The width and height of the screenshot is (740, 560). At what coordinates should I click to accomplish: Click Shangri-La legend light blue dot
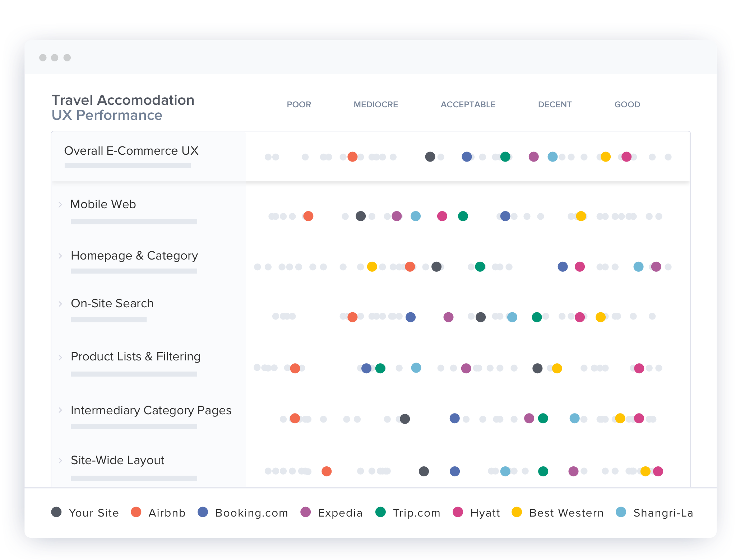[x=621, y=512]
